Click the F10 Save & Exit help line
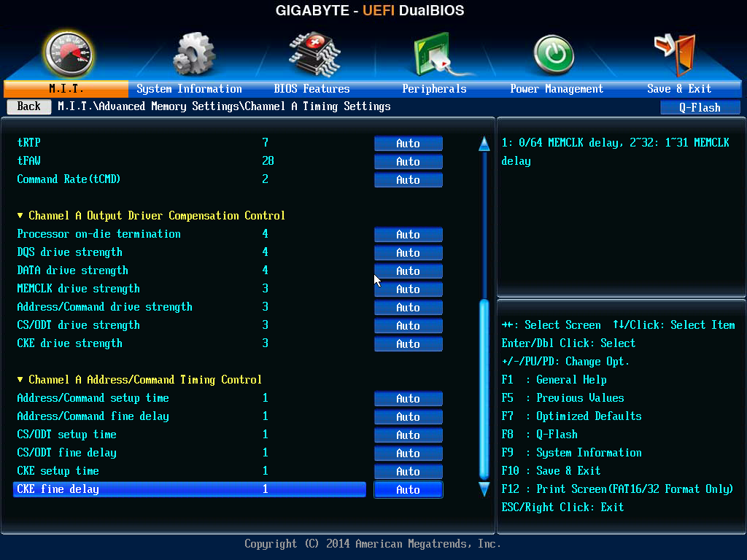Screen dimensions: 747x560 (551, 471)
